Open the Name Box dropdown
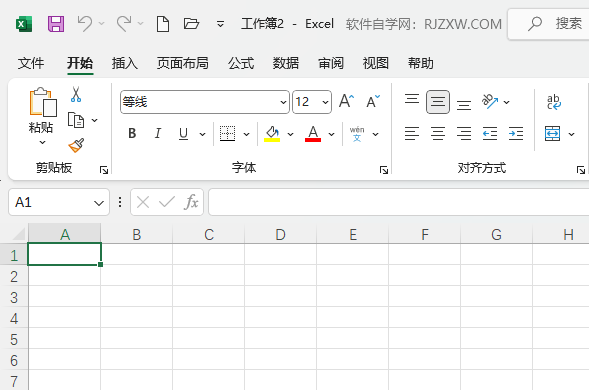This screenshot has width=589, height=390. (x=99, y=203)
